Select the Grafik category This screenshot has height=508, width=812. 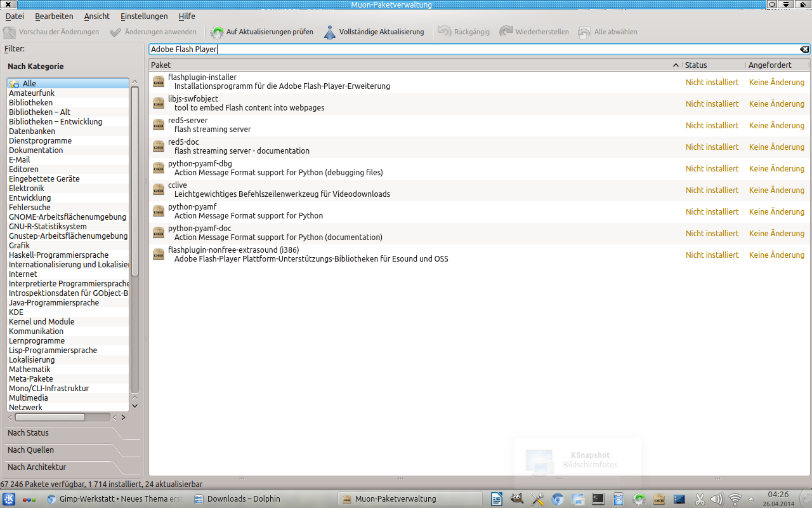point(68,245)
